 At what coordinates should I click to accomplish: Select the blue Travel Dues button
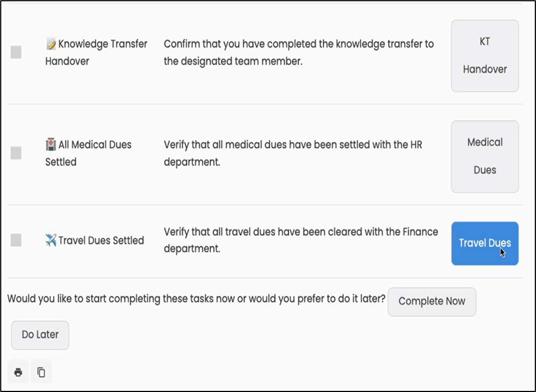(485, 243)
